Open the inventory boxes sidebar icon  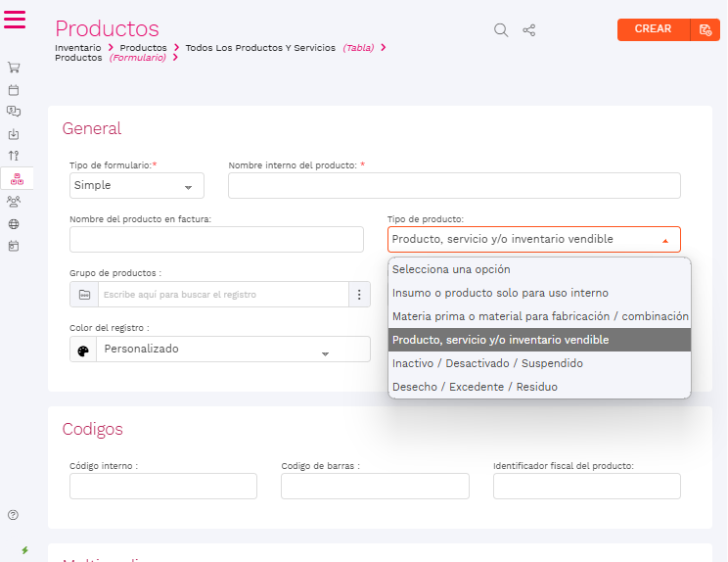[15, 178]
